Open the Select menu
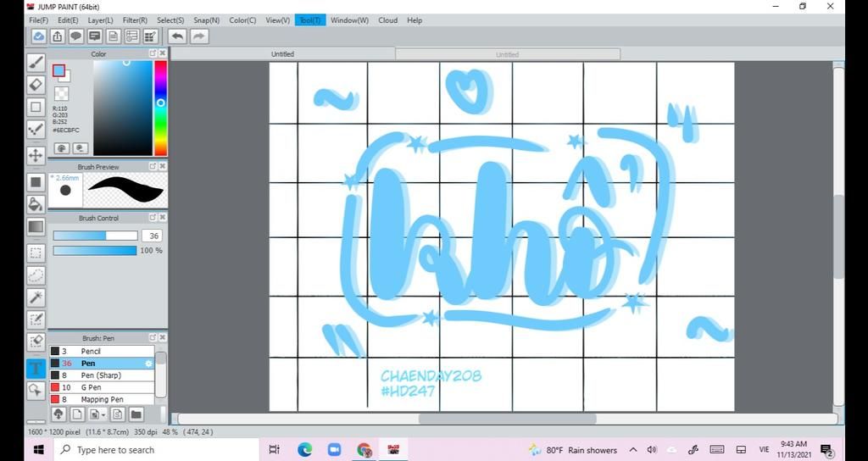Screen dimensions: 868x461 (x=170, y=20)
